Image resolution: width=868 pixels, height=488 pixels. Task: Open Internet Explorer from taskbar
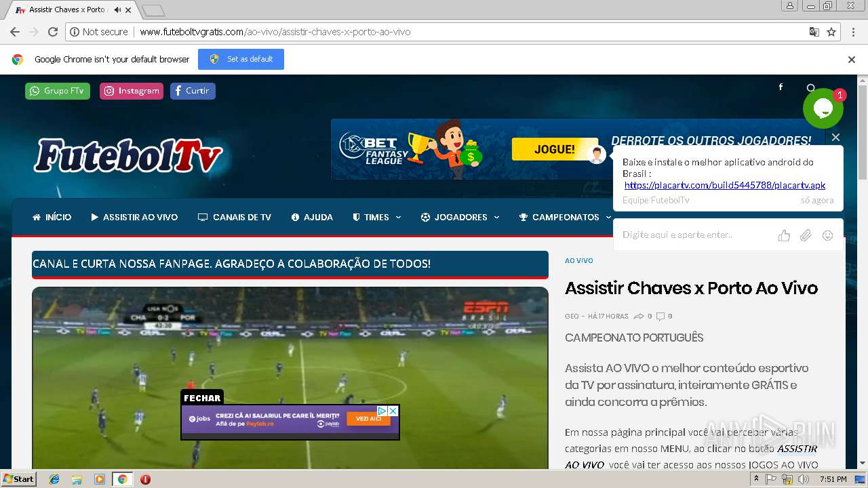point(54,479)
